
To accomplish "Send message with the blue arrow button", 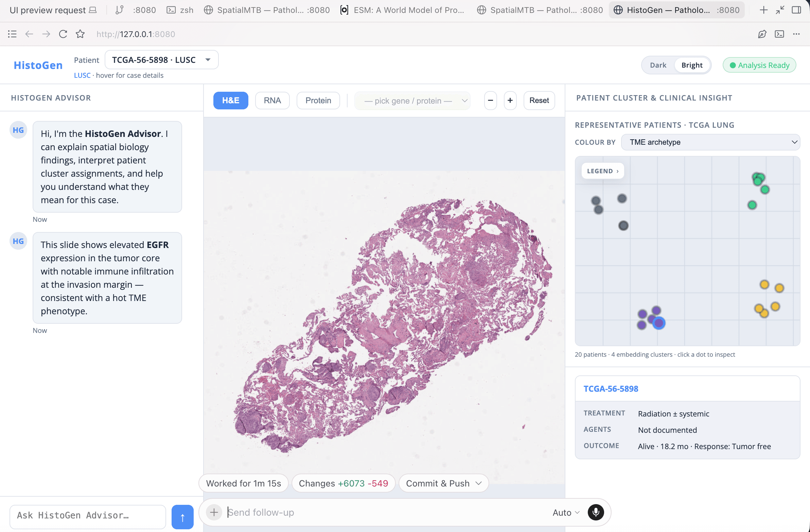I will point(182,517).
